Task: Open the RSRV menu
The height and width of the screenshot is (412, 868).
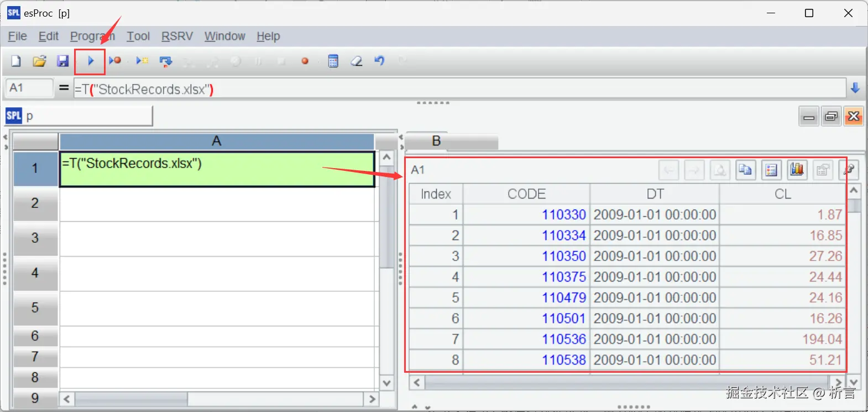Action: 177,36
